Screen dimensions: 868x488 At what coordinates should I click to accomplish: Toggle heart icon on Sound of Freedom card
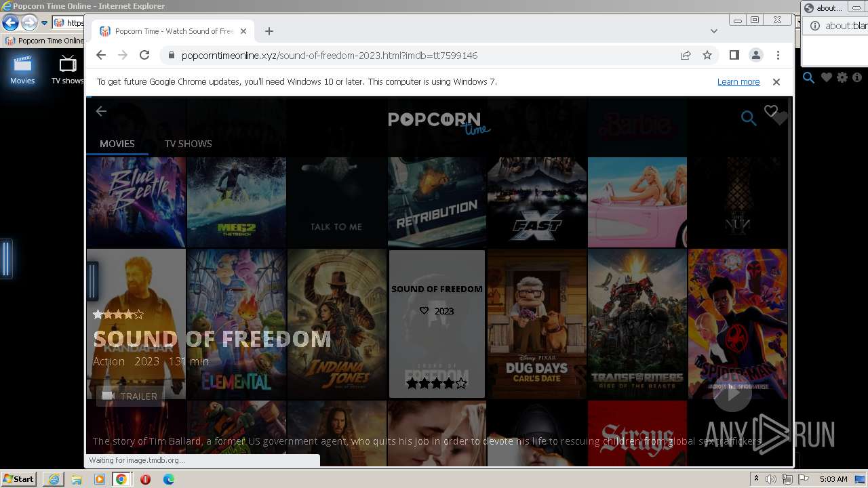click(x=424, y=311)
